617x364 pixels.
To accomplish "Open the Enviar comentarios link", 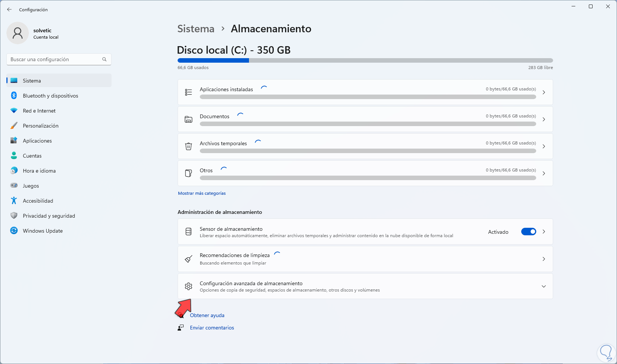I will [x=212, y=328].
